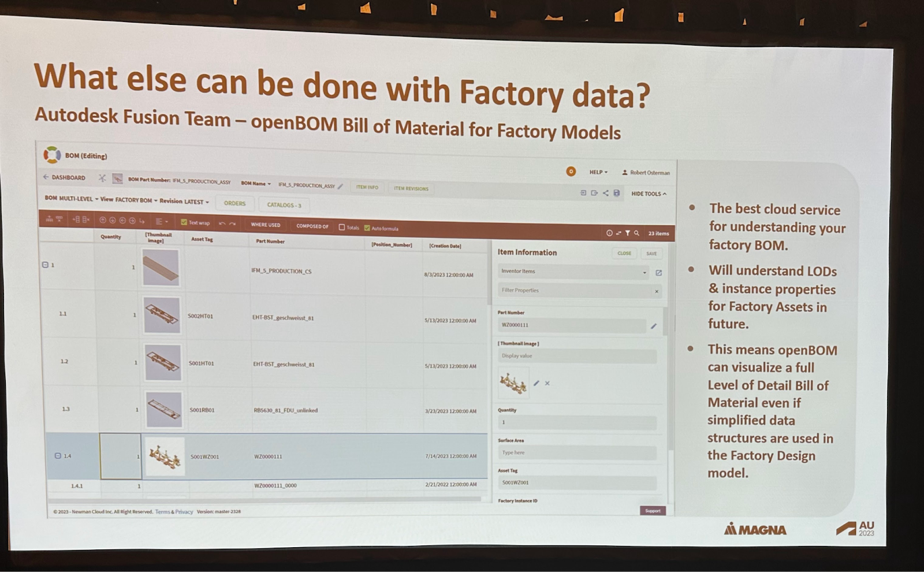
Task: Click the add column icon
Action: tap(76, 220)
